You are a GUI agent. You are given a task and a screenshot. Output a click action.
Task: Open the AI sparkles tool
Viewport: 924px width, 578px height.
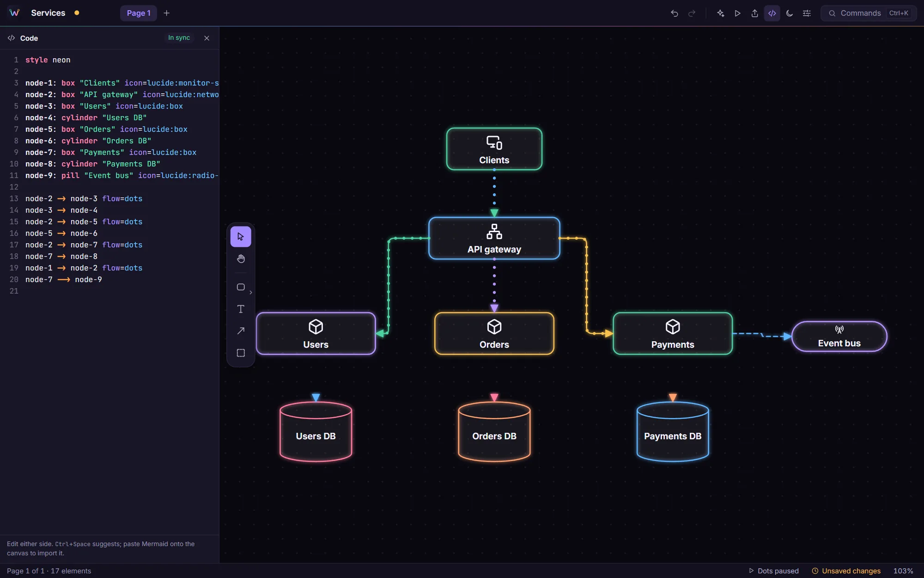click(720, 13)
